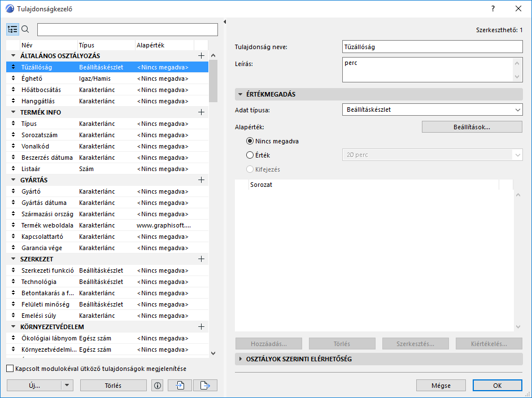Switch to the property tree list view icon

(x=12, y=29)
